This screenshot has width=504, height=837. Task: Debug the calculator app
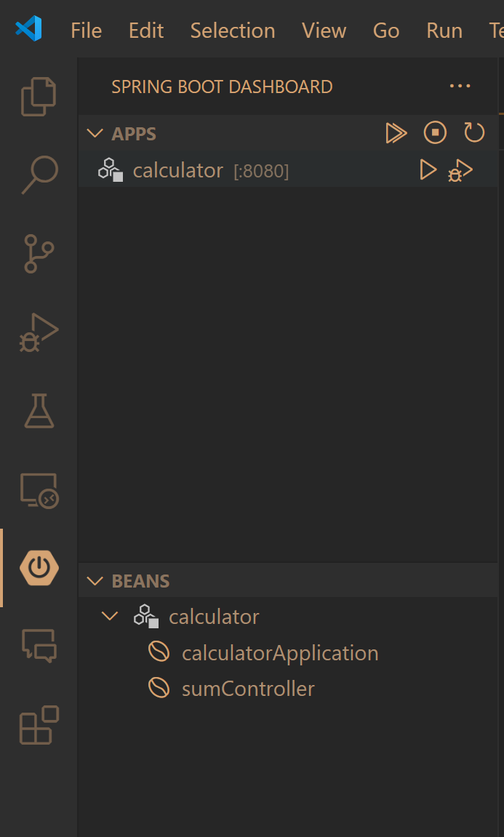[460, 171]
